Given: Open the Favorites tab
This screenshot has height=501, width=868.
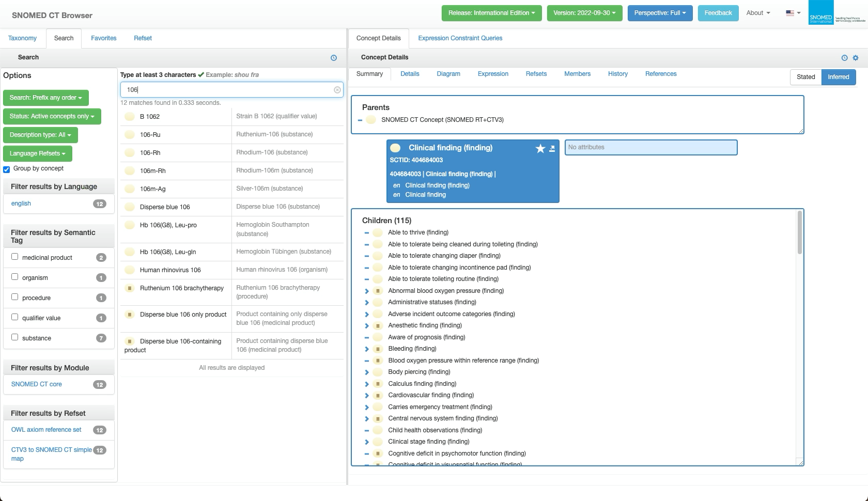Looking at the screenshot, I should pos(103,38).
